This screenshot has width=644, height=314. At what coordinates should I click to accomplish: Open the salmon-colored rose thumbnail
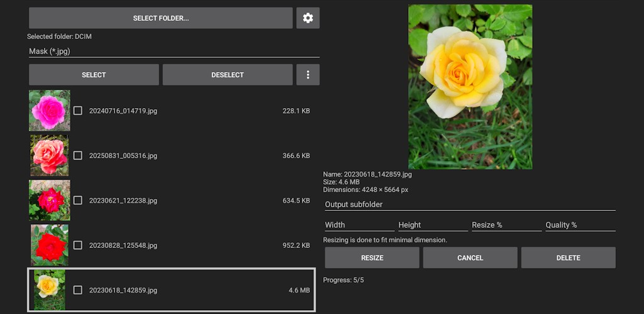[49, 155]
